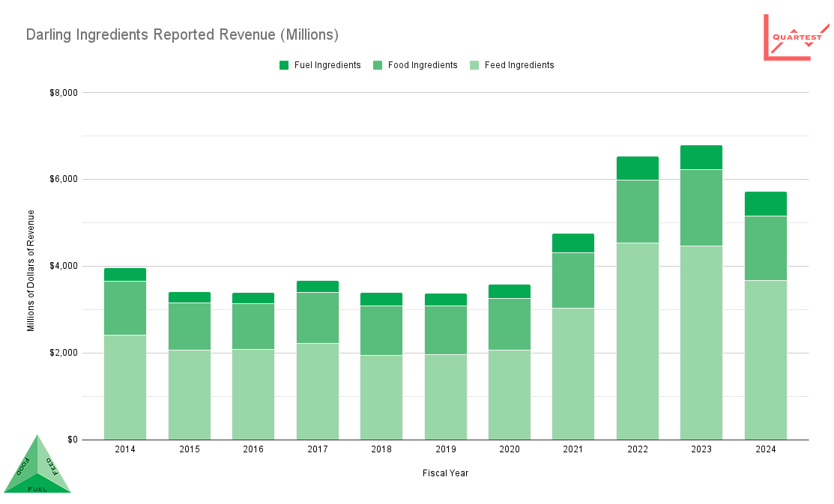This screenshot has width=834, height=504.
Task: Click the 2023 Feed Ingredients bar segment
Action: pyautogui.click(x=701, y=343)
